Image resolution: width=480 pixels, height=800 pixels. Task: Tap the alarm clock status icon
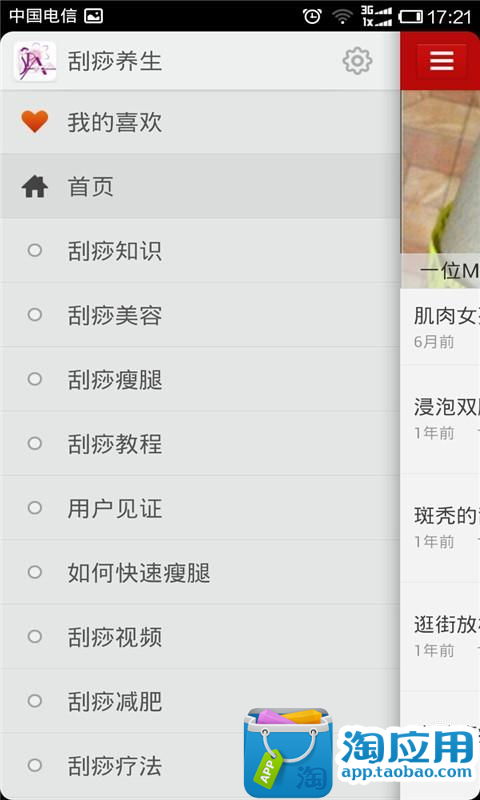pyautogui.click(x=312, y=16)
